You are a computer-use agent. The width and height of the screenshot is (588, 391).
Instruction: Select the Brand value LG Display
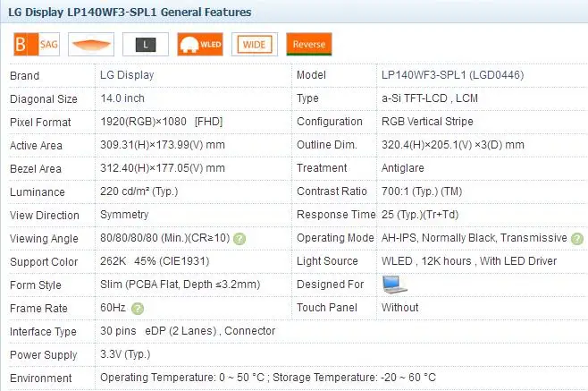pyautogui.click(x=127, y=75)
